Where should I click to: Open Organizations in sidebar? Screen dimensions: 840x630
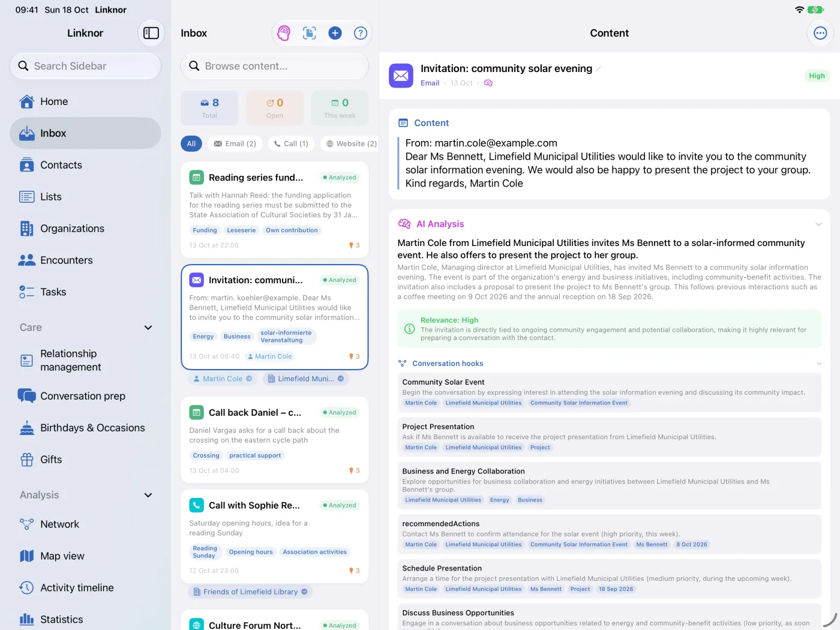click(85, 229)
